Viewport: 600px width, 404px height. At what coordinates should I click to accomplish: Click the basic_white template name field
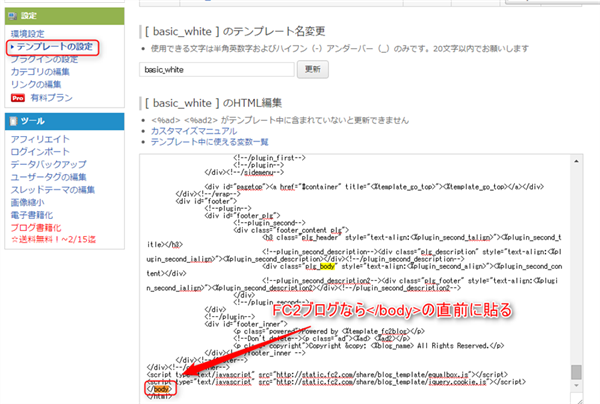[x=217, y=70]
